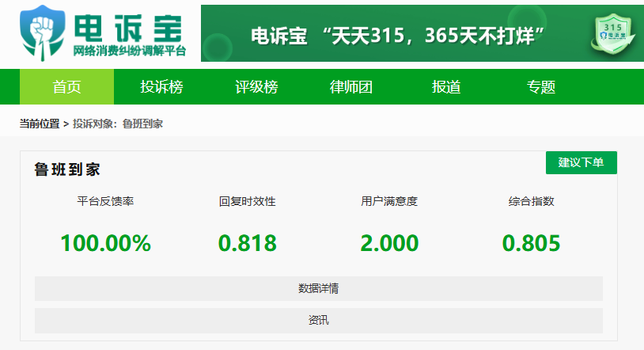Click the 315 shield badge in banner

tap(612, 34)
